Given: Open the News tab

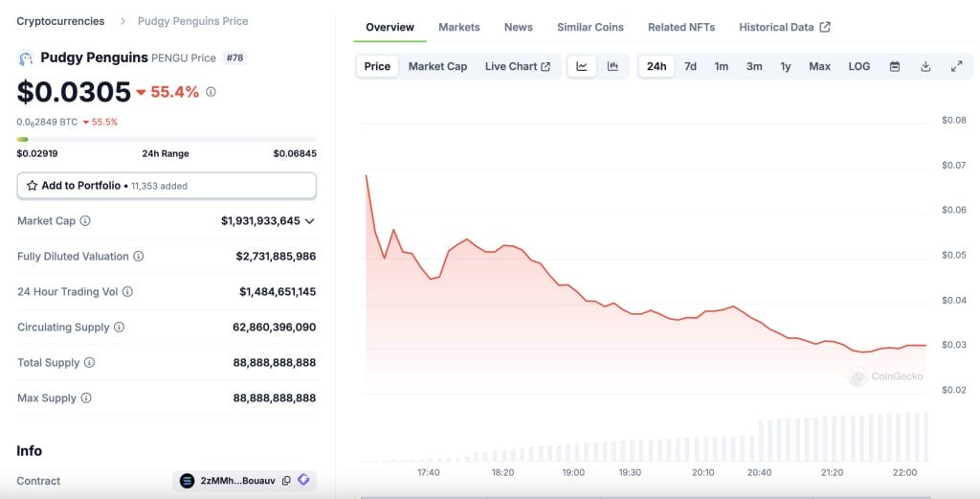Looking at the screenshot, I should pos(518,27).
